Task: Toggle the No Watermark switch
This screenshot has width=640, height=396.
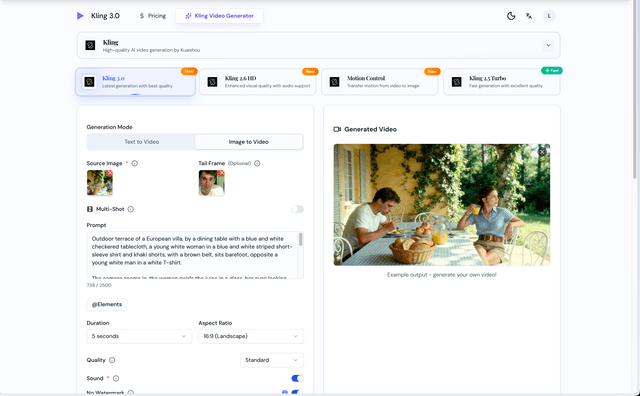Action: (x=297, y=393)
